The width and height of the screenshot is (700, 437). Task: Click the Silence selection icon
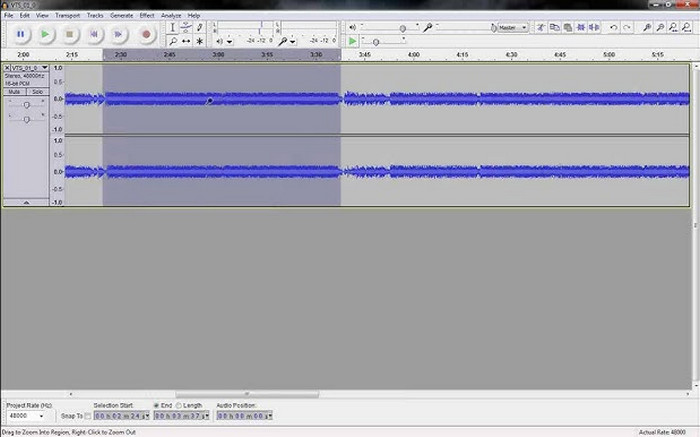pos(594,28)
